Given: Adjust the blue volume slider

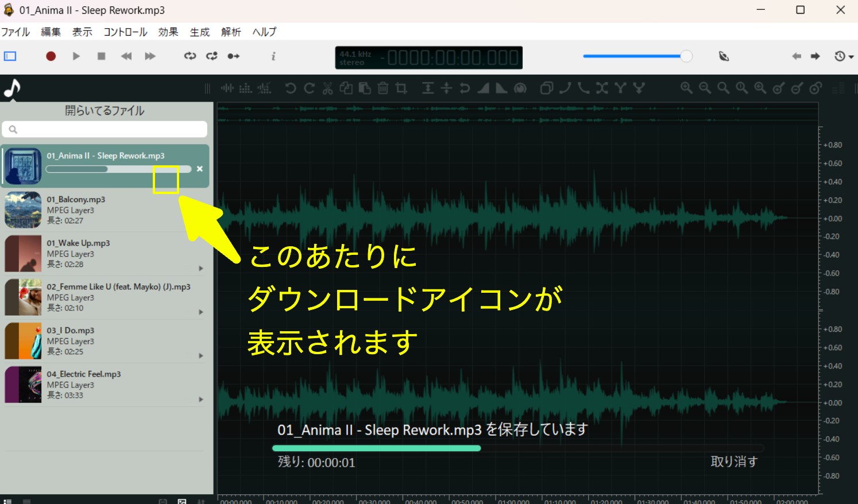Looking at the screenshot, I should click(637, 56).
